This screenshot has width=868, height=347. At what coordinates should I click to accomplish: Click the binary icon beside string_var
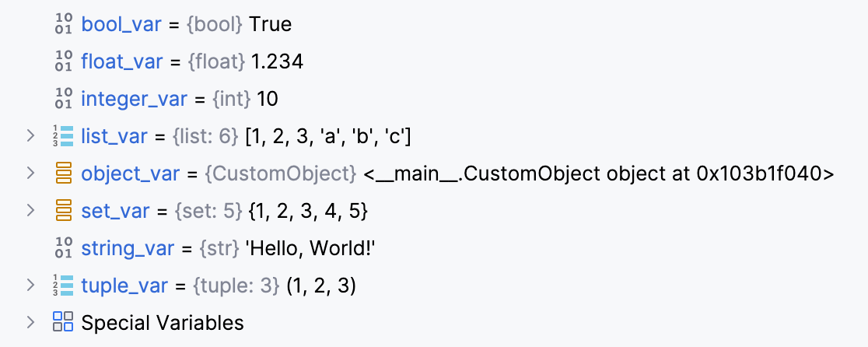click(x=63, y=248)
